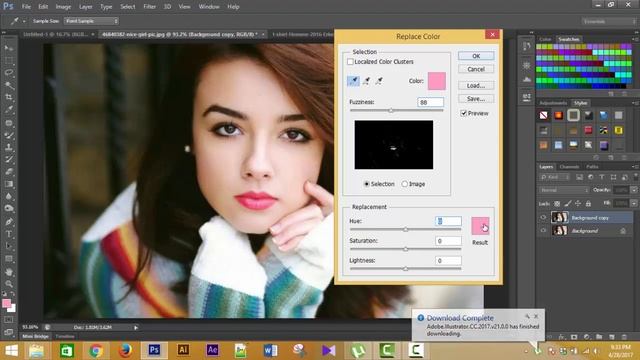This screenshot has width=640, height=360.
Task: Switch to the Channels tab
Action: tap(569, 167)
